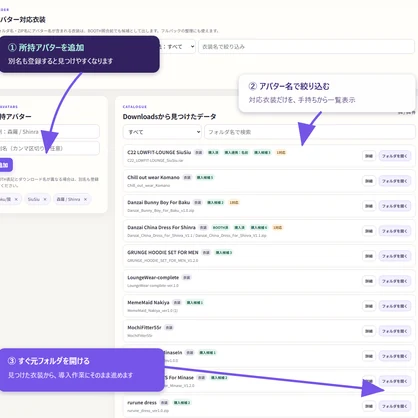Image resolution: width=418 pixels, height=418 pixels.
Task: Click the title LoungeWear-complete
Action: click(153, 277)
